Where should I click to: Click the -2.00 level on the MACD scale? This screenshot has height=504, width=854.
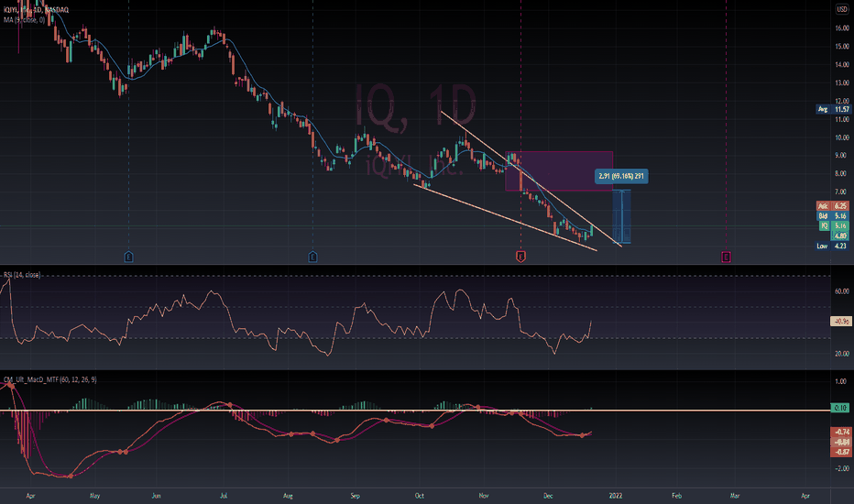[x=842, y=468]
